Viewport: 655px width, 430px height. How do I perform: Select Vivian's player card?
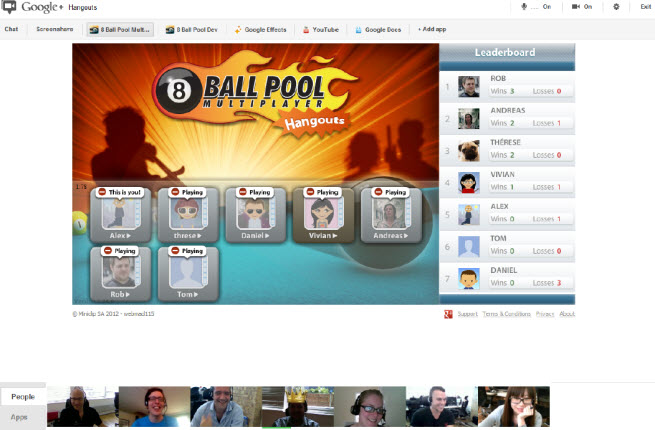click(323, 215)
